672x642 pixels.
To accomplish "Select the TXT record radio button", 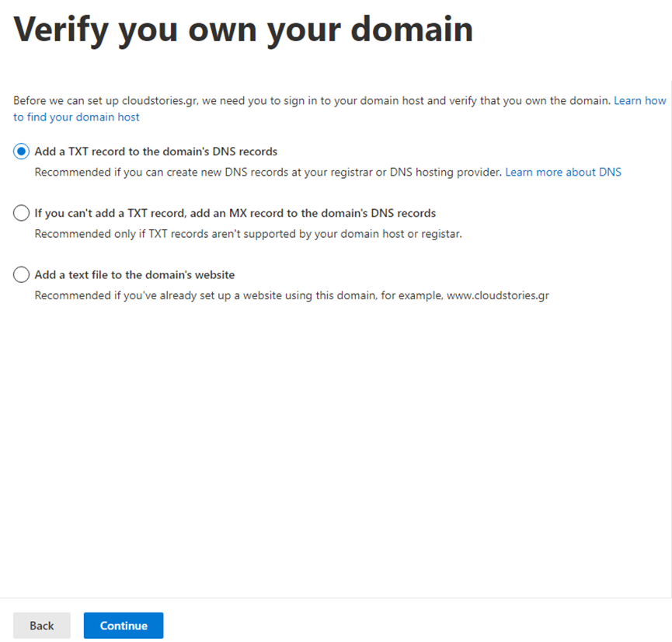I will pos(22,152).
